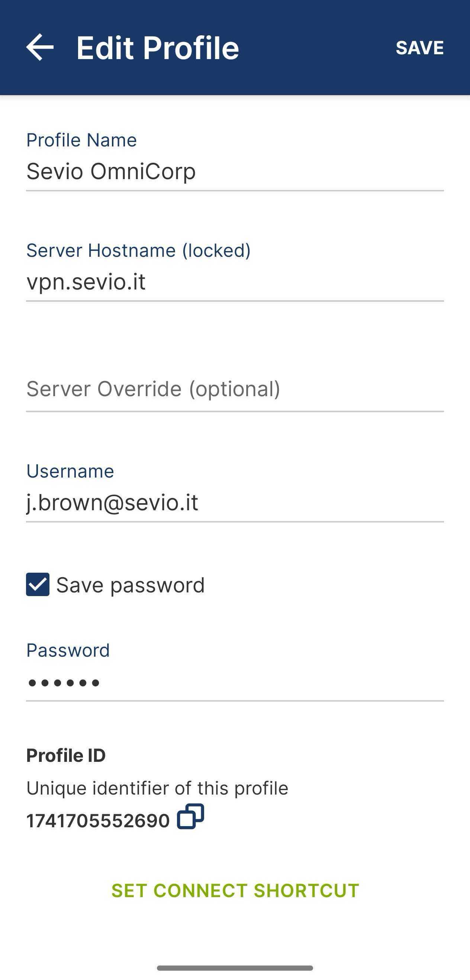Click the locked Server Hostname field
This screenshot has height=980, width=470.
coord(235,282)
